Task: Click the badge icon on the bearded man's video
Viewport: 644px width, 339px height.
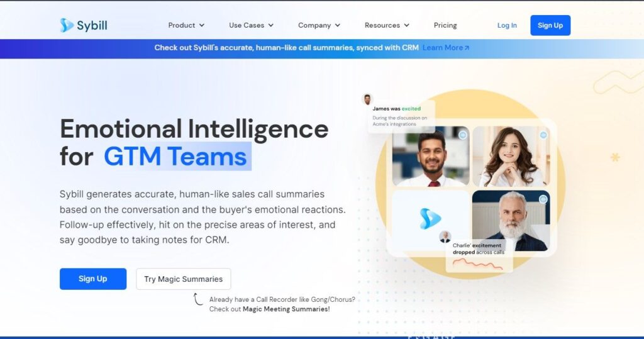Action: pos(543,199)
